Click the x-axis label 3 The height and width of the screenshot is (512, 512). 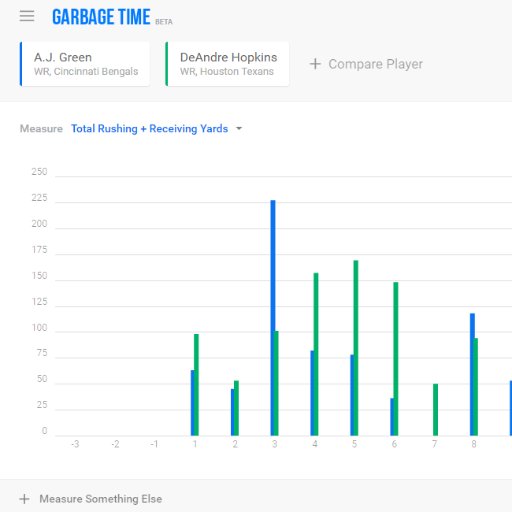[x=275, y=444]
